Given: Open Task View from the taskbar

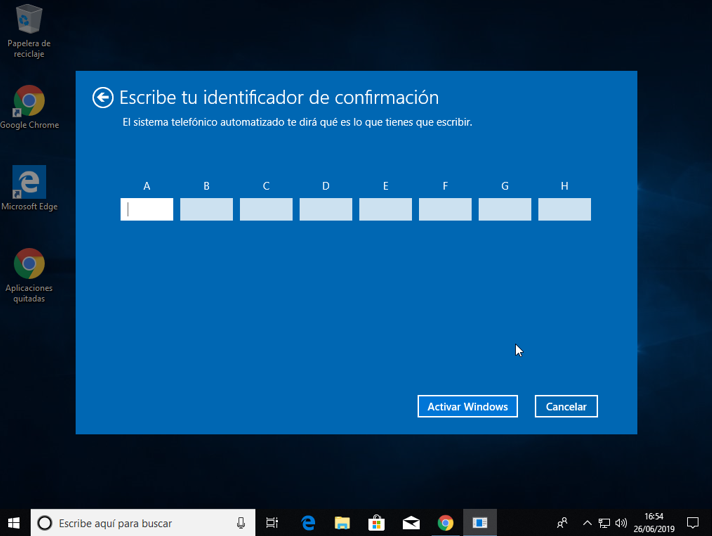Looking at the screenshot, I should click(x=272, y=523).
